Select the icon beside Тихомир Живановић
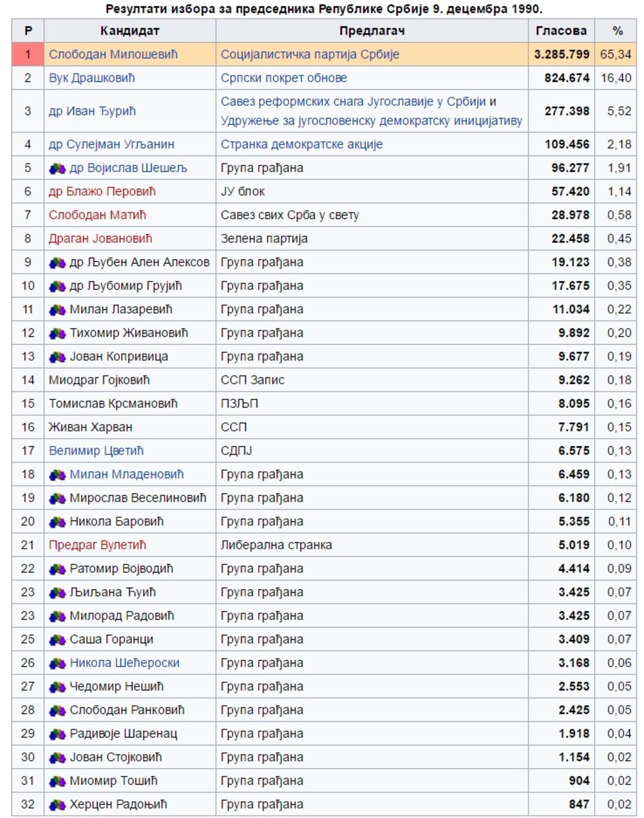The height and width of the screenshot is (818, 644). 57,334
